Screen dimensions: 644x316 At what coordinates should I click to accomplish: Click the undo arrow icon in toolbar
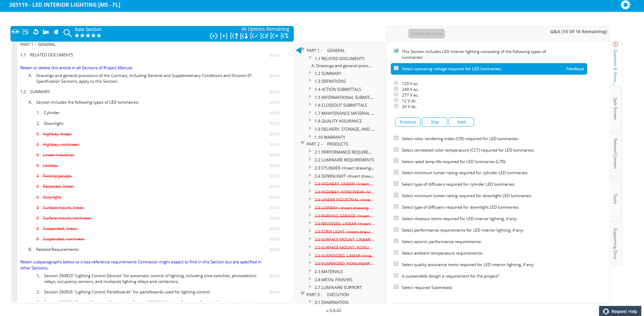(36, 32)
